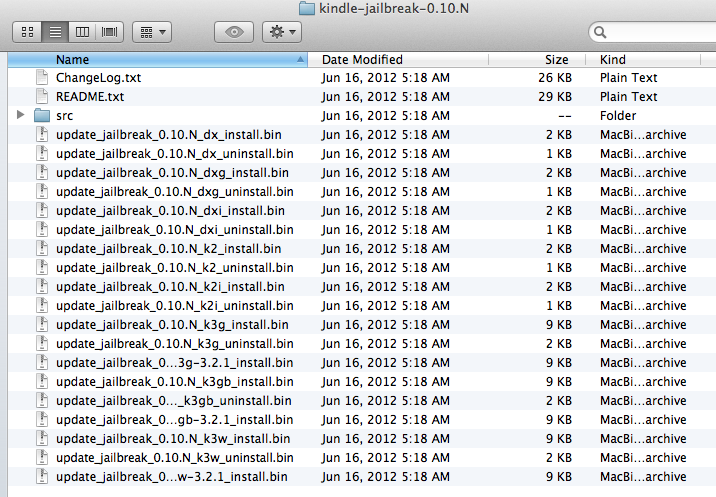Click file name update_jailbreak_0.10.N_k3w_install.bin

point(173,439)
